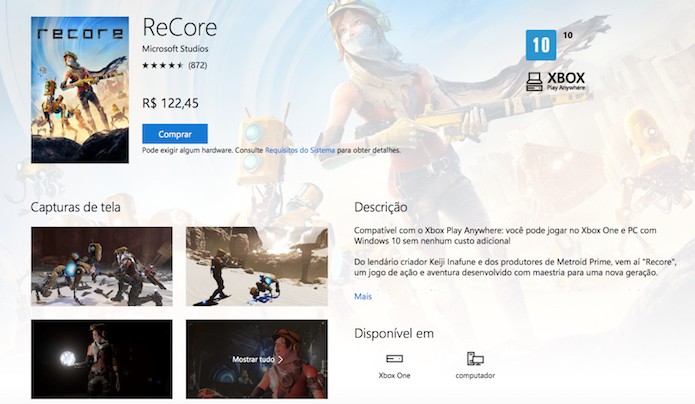Screen dimensions: 695x404
Task: Click the Xbox Play Anywhere compatibility paragraph
Action: pyautogui.click(x=505, y=235)
